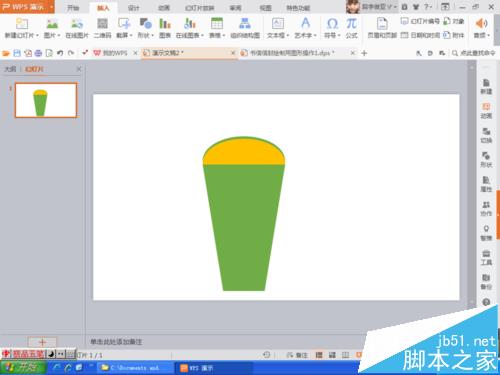Open the Shapes (形状) gallery icon
The width and height of the screenshot is (500, 375).
pos(145,24)
